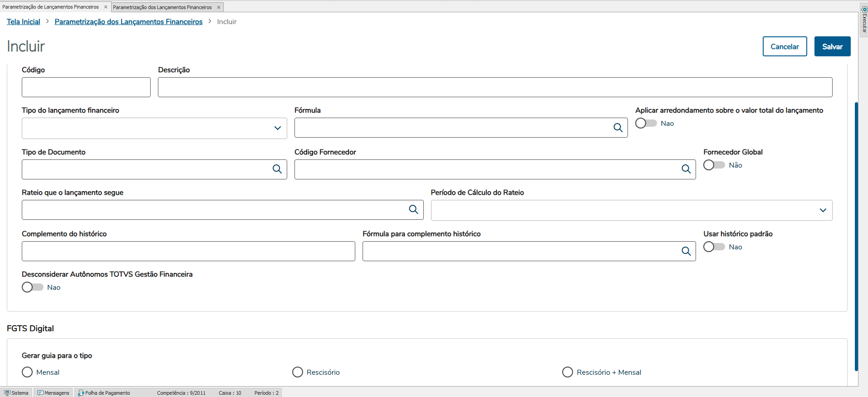Select the Rescisório radio option

(298, 372)
